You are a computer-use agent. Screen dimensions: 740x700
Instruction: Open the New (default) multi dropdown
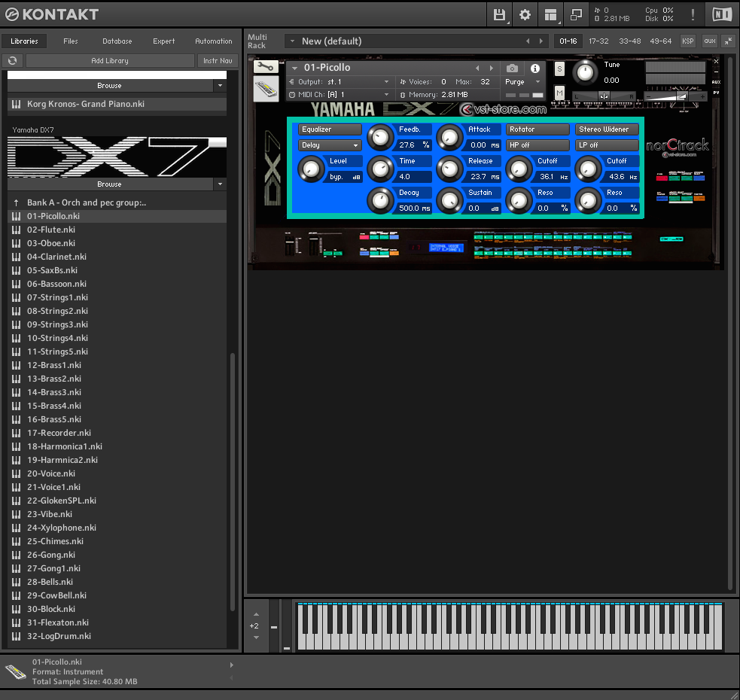click(x=292, y=41)
